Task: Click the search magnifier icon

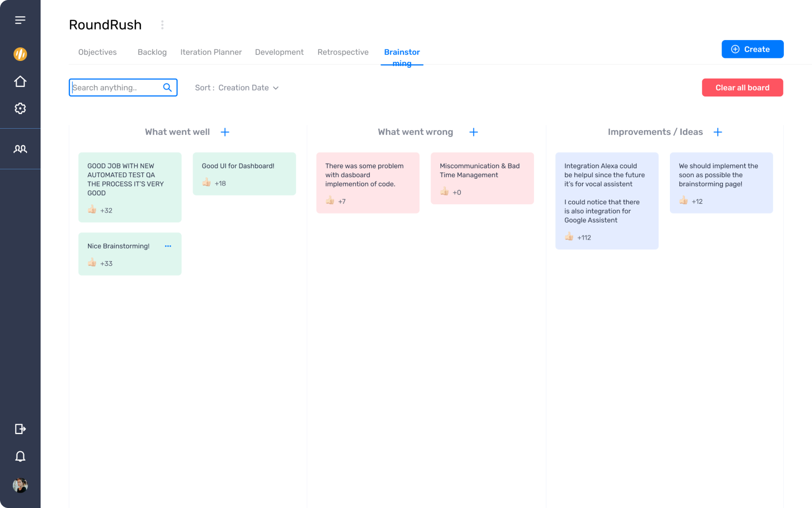Action: [x=167, y=88]
